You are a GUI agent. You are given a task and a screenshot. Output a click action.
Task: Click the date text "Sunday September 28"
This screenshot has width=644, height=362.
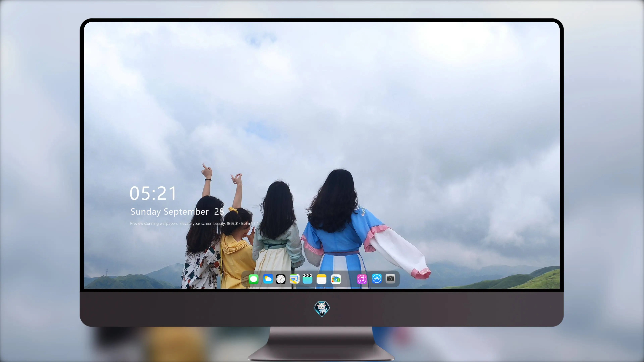[177, 212]
